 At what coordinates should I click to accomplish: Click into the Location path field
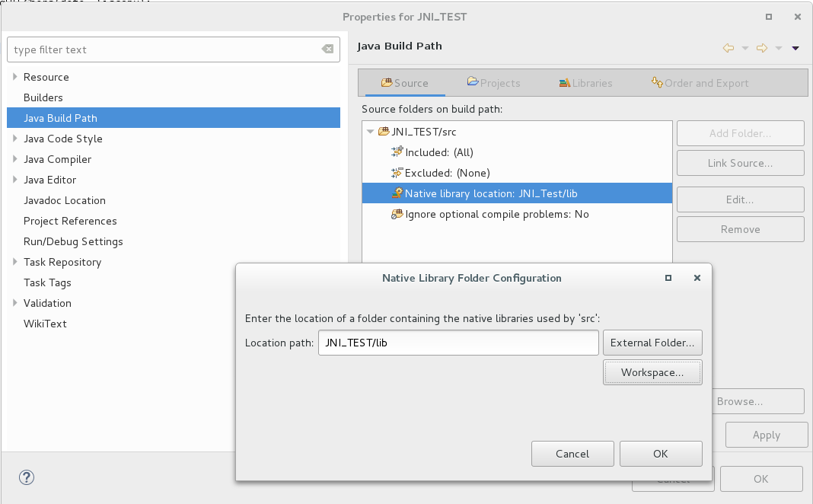coord(458,343)
